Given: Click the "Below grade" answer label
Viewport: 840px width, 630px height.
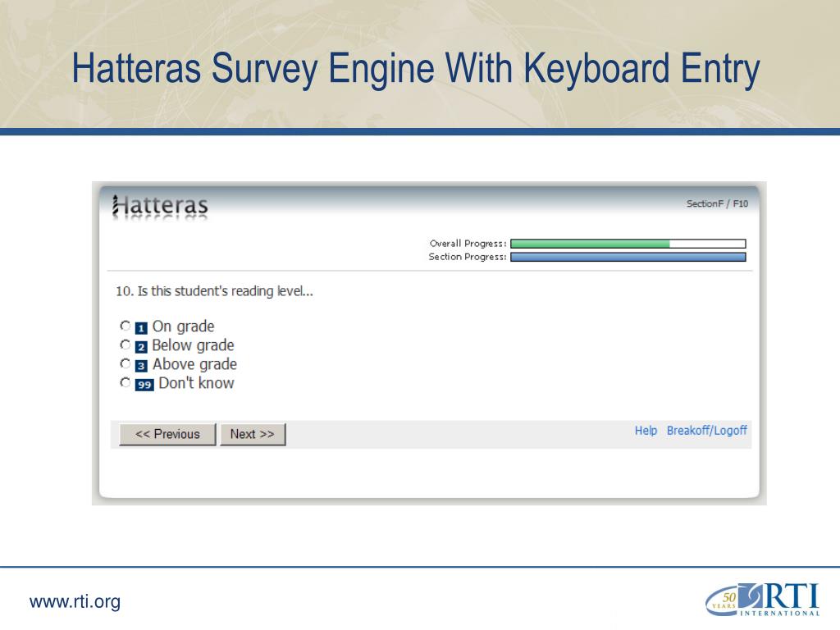Looking at the screenshot, I should click(x=193, y=345).
